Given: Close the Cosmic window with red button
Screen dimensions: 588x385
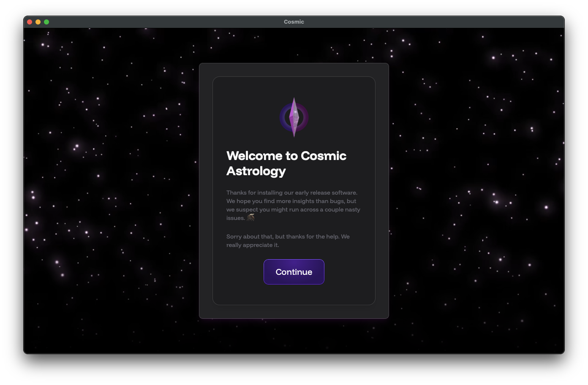Looking at the screenshot, I should [30, 22].
